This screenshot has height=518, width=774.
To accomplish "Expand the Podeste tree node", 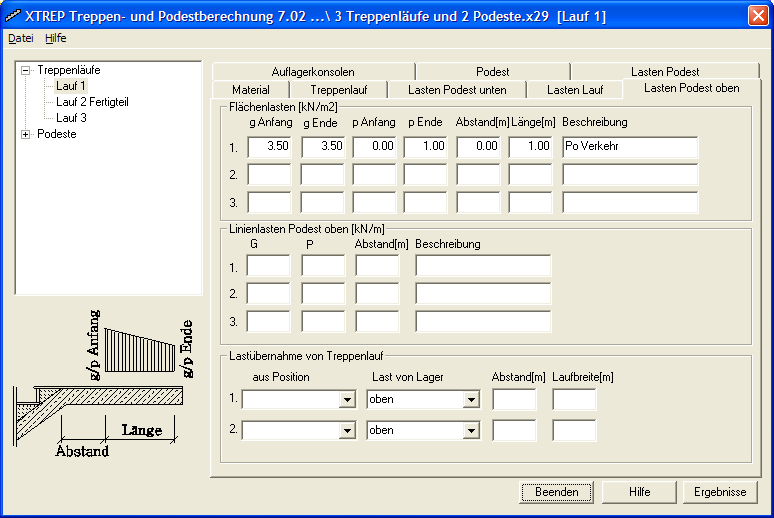I will 26,134.
